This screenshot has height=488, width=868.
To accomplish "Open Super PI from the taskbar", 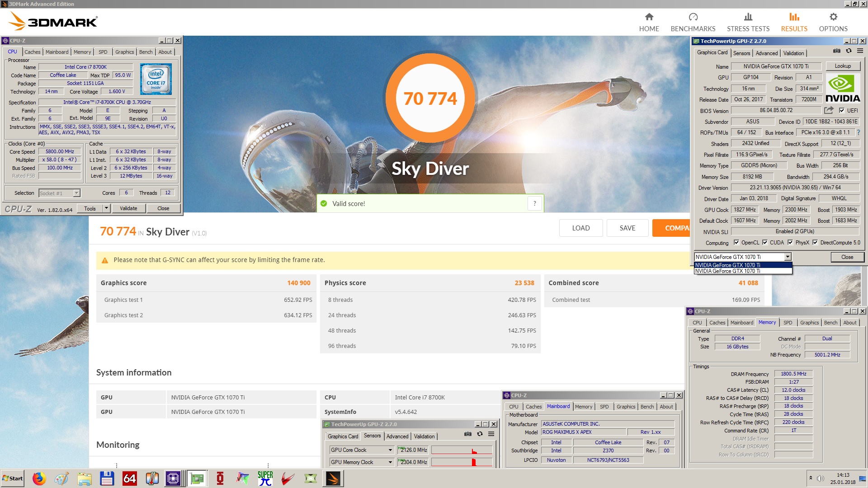I will coord(265,479).
